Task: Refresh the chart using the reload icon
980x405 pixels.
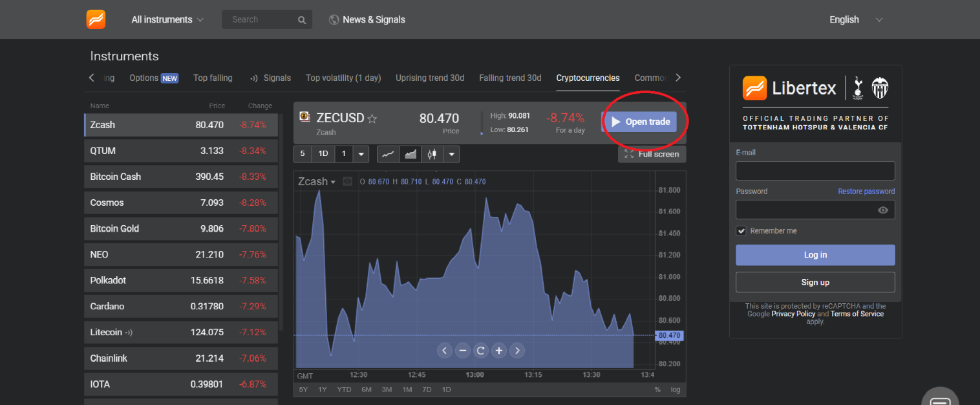Action: pyautogui.click(x=480, y=350)
